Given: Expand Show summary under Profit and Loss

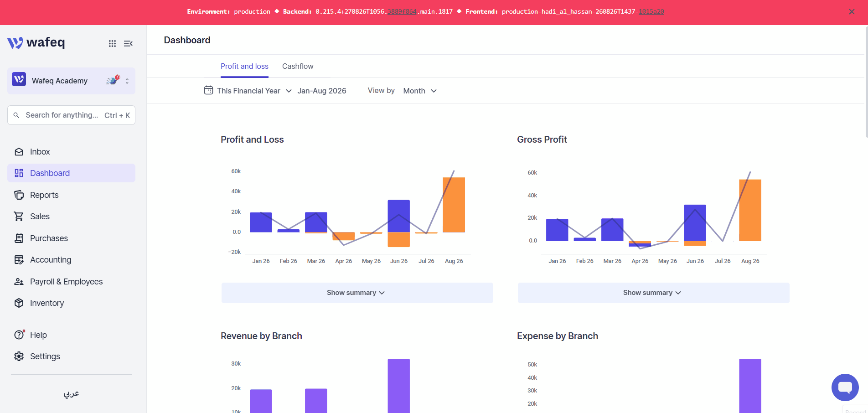Looking at the screenshot, I should pyautogui.click(x=357, y=293).
